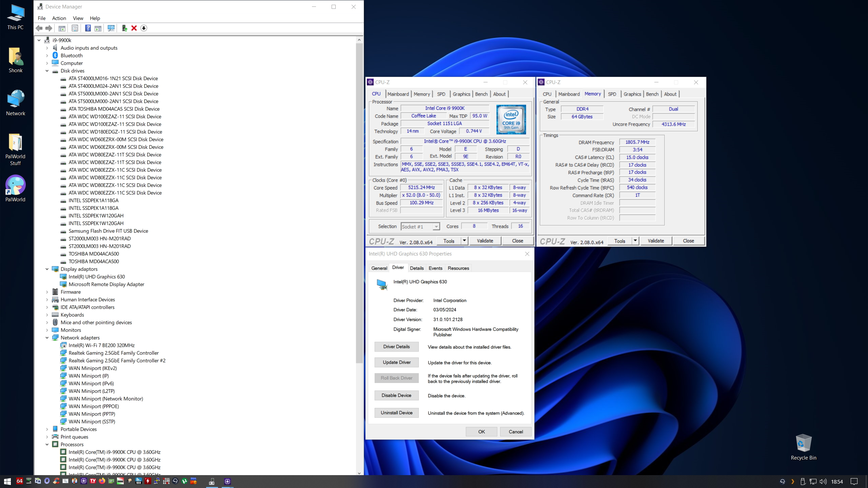This screenshot has width=868, height=488.
Task: Switch to Graphics tab in right CPU-Z window
Action: (632, 94)
